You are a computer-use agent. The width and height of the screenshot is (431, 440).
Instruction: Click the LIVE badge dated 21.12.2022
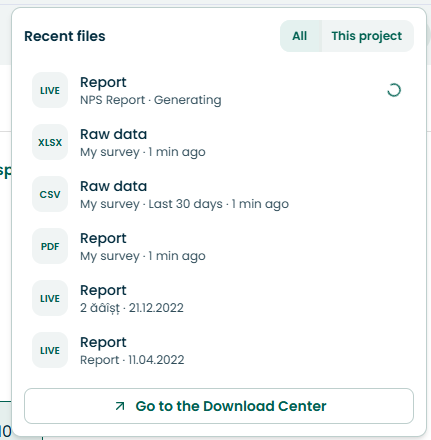50,298
